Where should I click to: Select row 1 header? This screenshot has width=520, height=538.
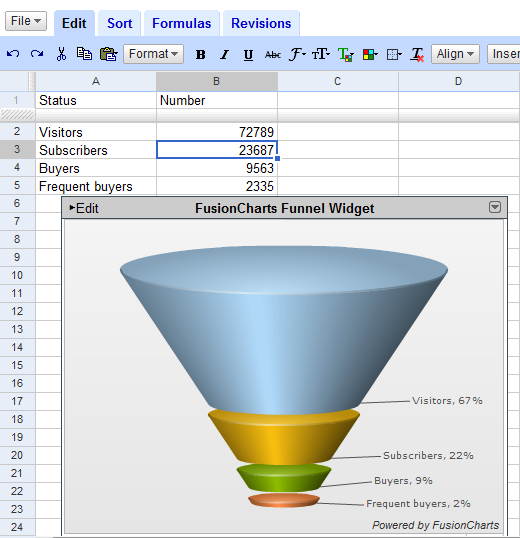click(x=17, y=100)
